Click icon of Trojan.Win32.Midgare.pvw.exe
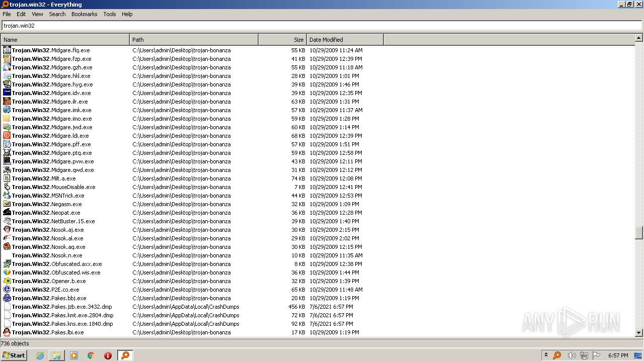 (x=7, y=161)
